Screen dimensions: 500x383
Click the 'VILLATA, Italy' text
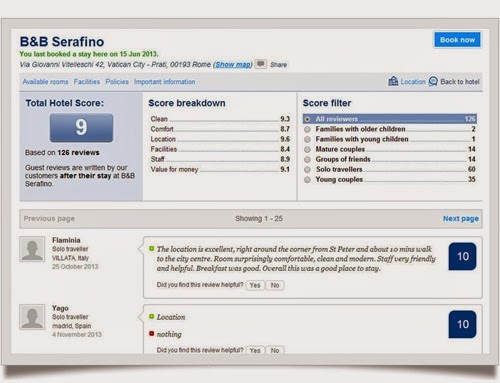click(70, 258)
